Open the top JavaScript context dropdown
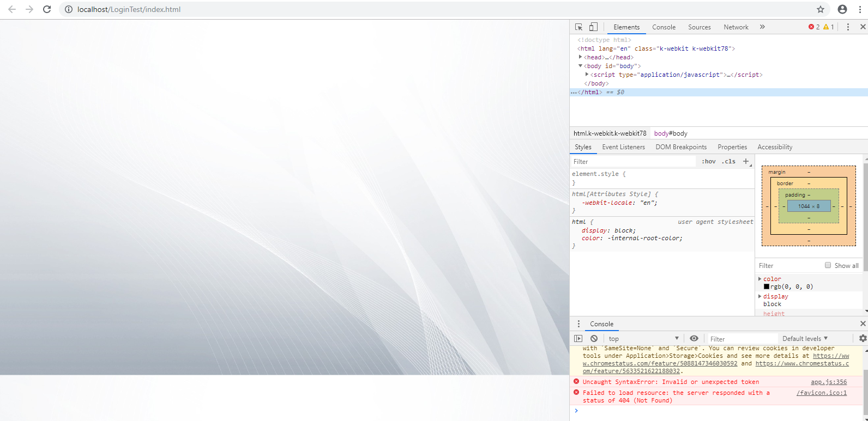Image resolution: width=868 pixels, height=421 pixels. (643, 339)
